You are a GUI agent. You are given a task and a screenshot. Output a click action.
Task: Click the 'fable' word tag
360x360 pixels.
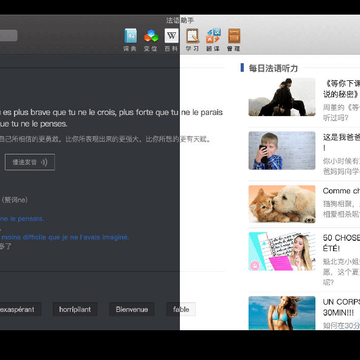(181, 309)
